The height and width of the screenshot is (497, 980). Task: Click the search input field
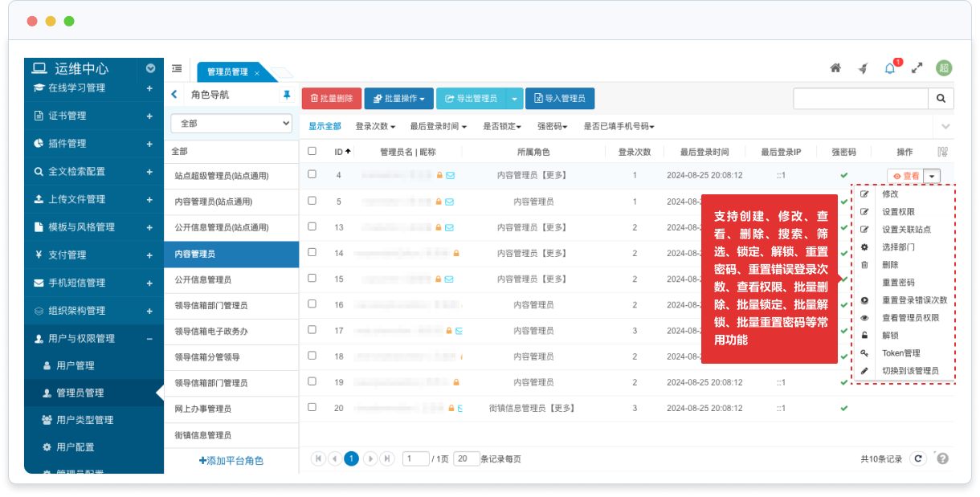[x=860, y=99]
